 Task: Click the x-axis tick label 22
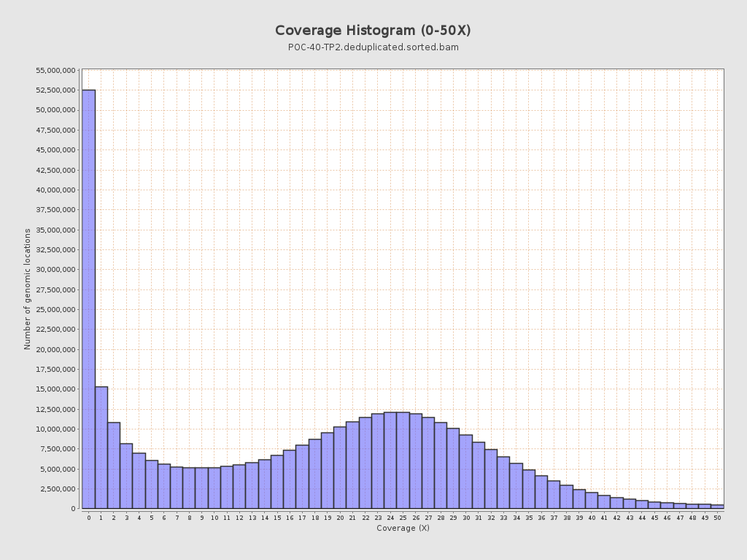(365, 518)
